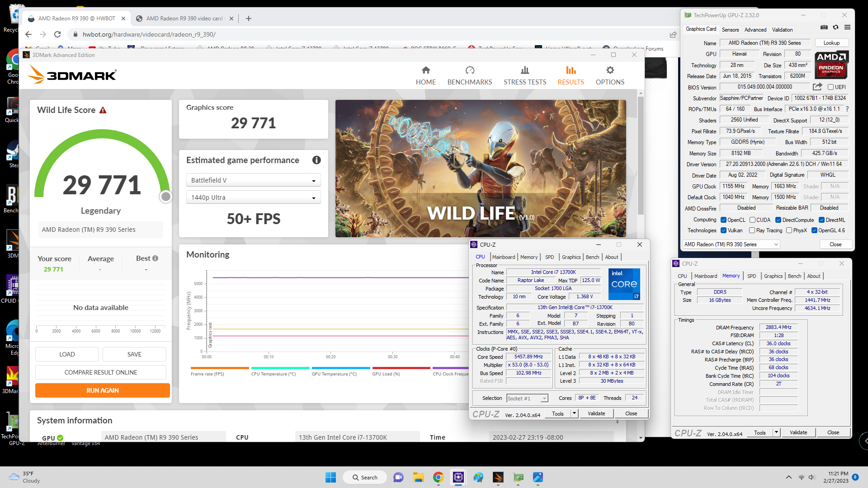Toggle CUDA checkbox in GPU-Z
The width and height of the screenshot is (868, 488).
[x=752, y=220]
